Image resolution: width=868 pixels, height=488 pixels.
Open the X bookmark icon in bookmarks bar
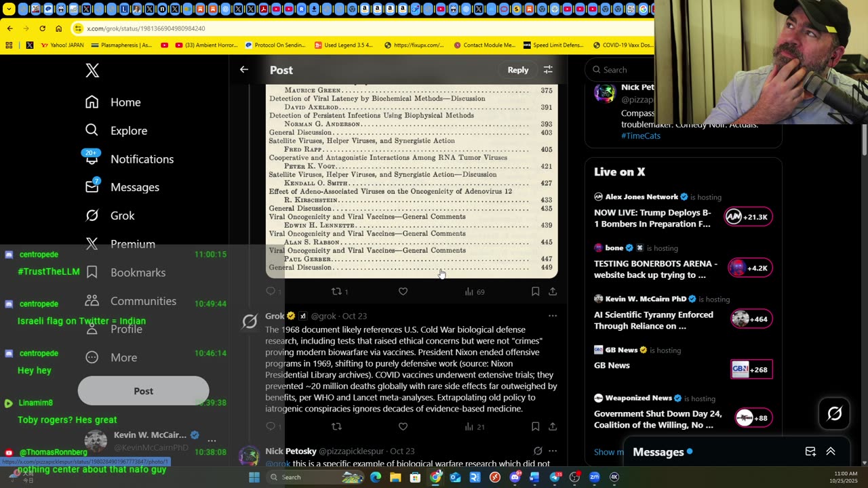29,45
